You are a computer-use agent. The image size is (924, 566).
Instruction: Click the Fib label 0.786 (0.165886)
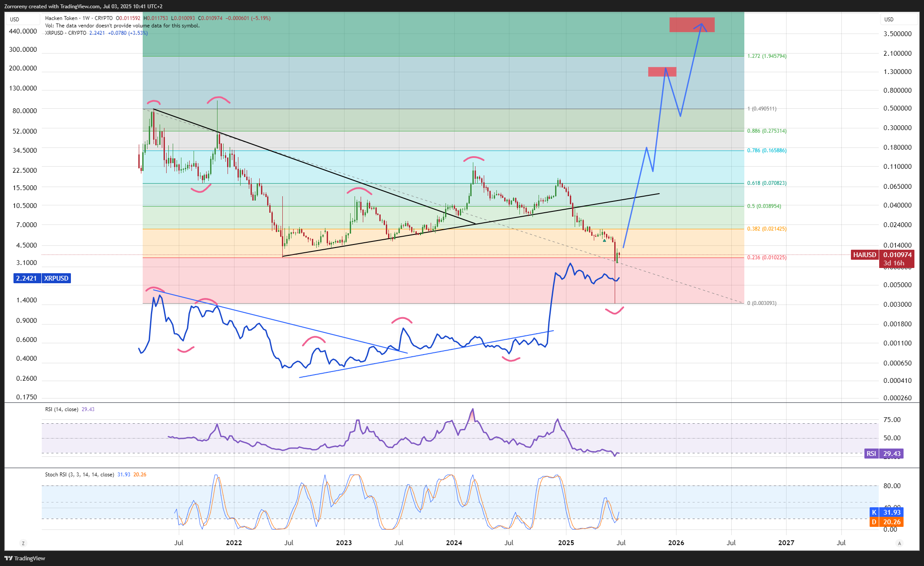(x=767, y=151)
